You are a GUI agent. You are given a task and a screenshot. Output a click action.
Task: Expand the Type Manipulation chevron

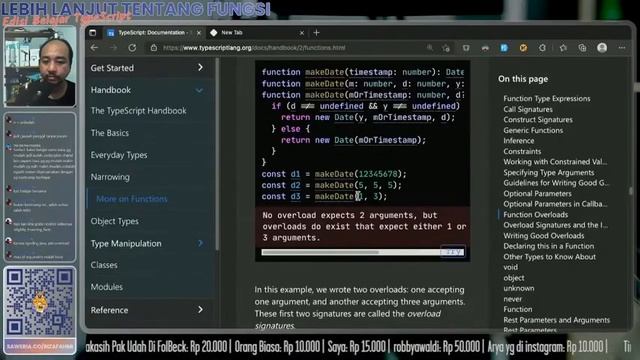(x=200, y=243)
